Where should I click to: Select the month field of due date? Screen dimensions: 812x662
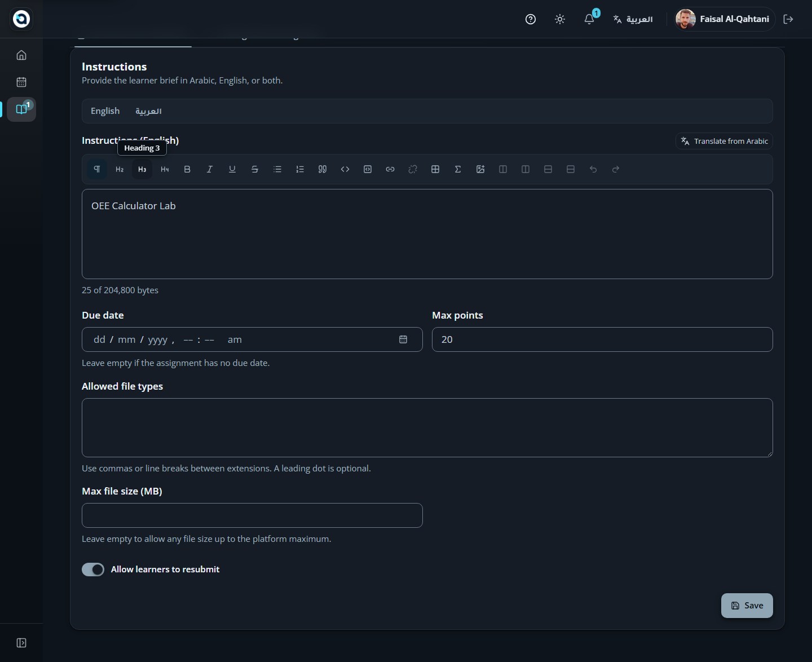[x=126, y=339]
